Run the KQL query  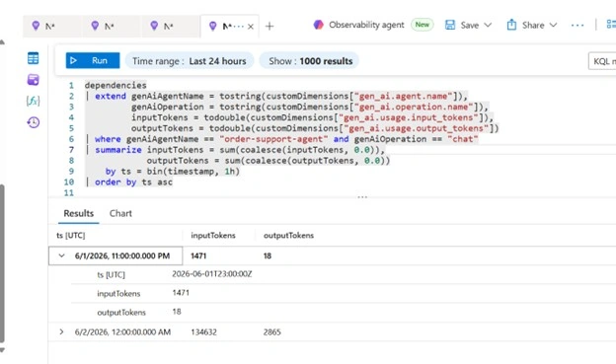pos(93,60)
